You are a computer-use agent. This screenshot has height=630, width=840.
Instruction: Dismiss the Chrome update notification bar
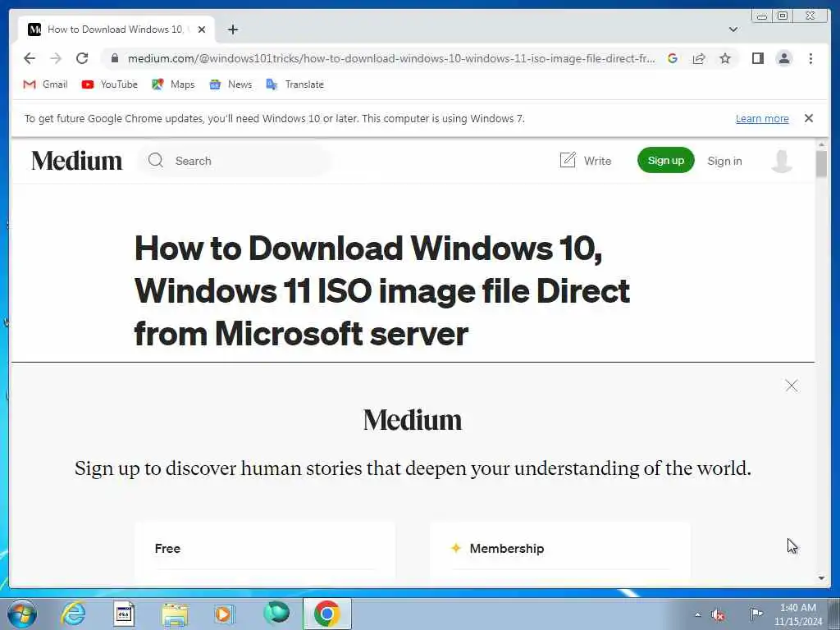coord(808,118)
